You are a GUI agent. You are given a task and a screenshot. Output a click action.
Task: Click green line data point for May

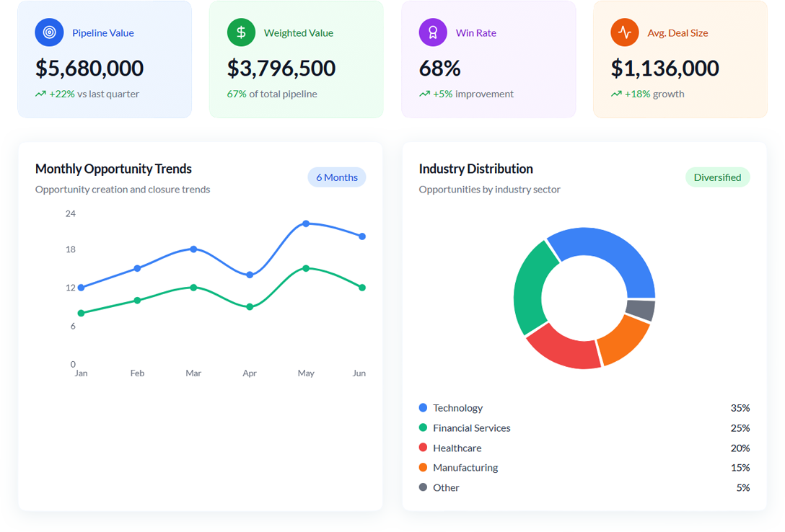[x=306, y=268]
